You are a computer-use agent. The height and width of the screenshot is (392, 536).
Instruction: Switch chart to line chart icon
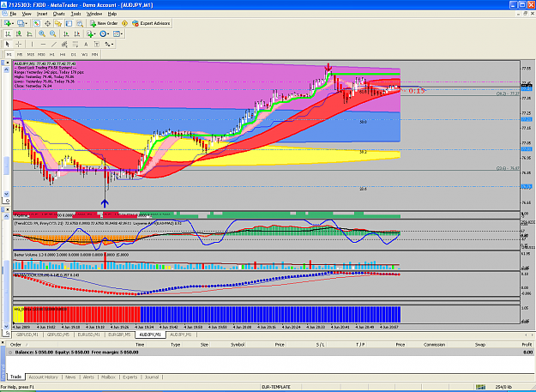(x=29, y=33)
